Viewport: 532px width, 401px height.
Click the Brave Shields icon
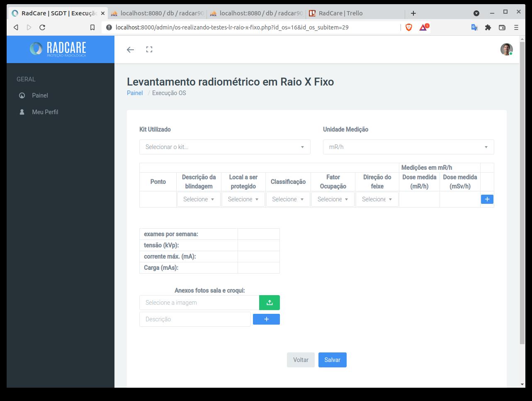(x=408, y=27)
